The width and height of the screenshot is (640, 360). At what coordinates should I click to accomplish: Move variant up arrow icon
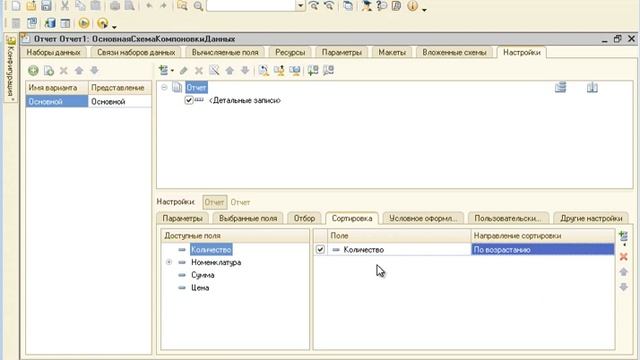[x=79, y=71]
